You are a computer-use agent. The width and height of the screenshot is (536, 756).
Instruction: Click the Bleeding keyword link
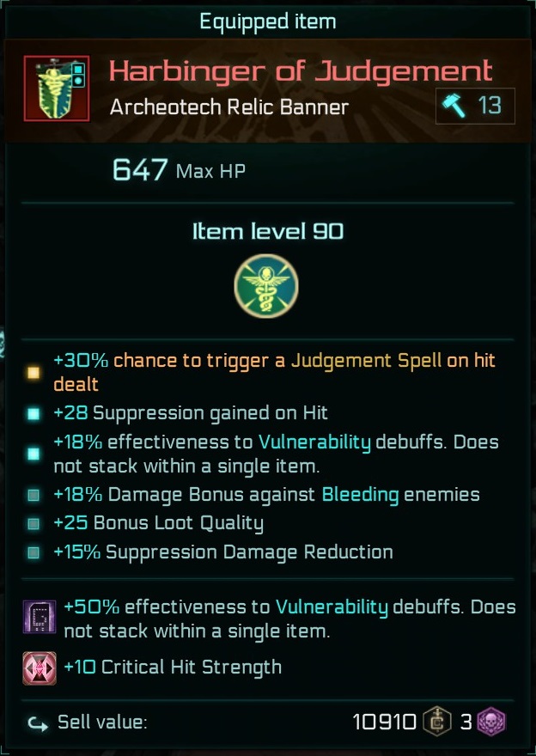coord(361,495)
